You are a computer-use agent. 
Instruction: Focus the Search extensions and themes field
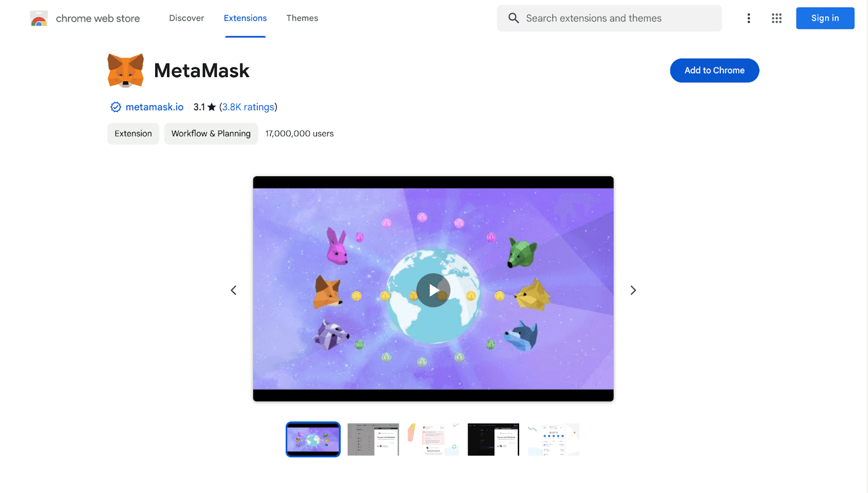609,18
